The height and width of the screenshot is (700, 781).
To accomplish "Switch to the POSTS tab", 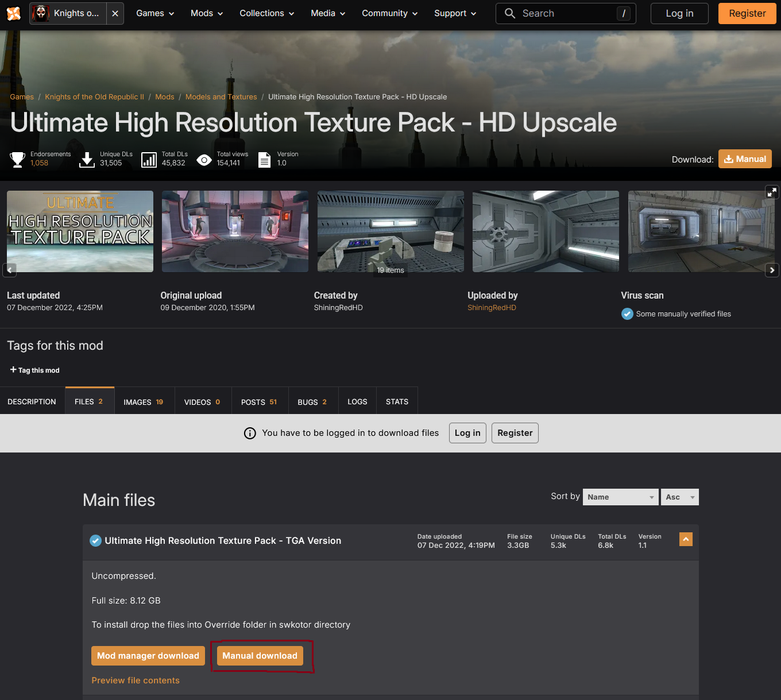I will (259, 402).
